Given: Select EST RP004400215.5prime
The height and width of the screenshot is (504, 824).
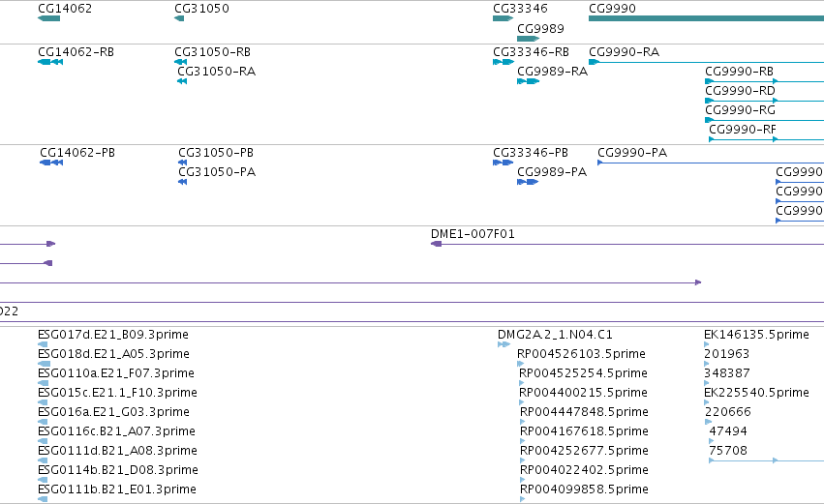Looking at the screenshot, I should 583,393.
